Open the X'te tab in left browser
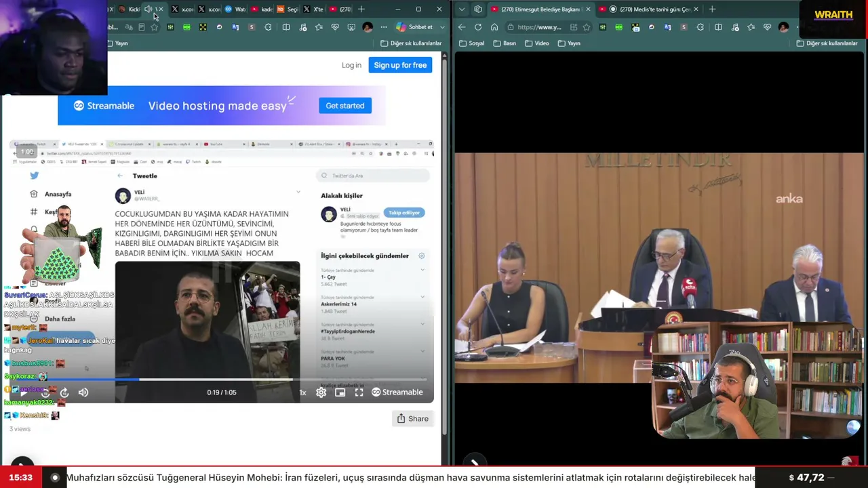868x488 pixels. pyautogui.click(x=313, y=9)
